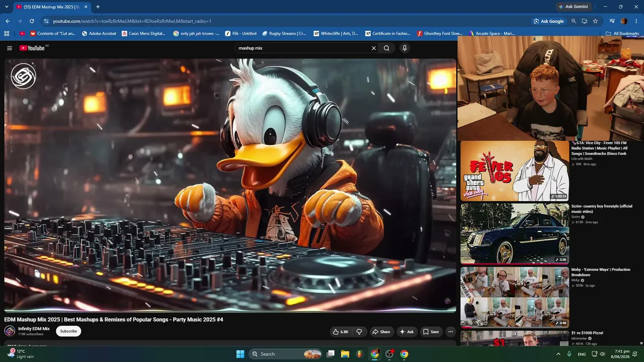Expand the All Bookmarks folder

[622, 34]
